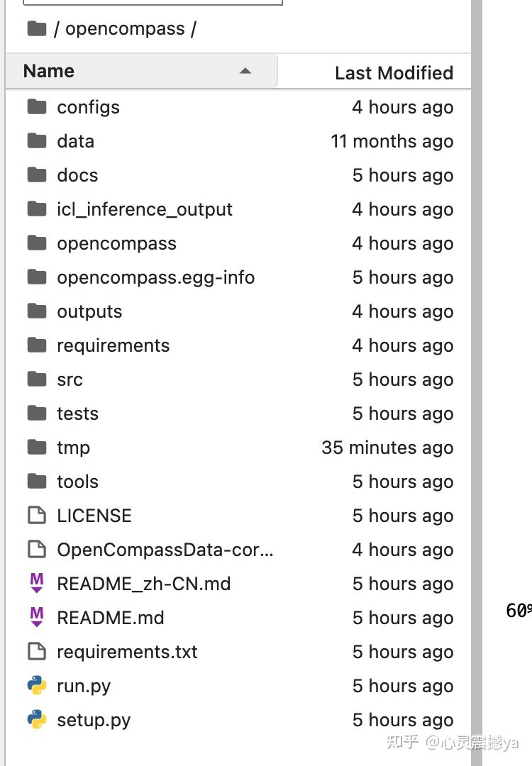Click the file icon next to LICENSE
The width and height of the screenshot is (532, 766).
38,515
